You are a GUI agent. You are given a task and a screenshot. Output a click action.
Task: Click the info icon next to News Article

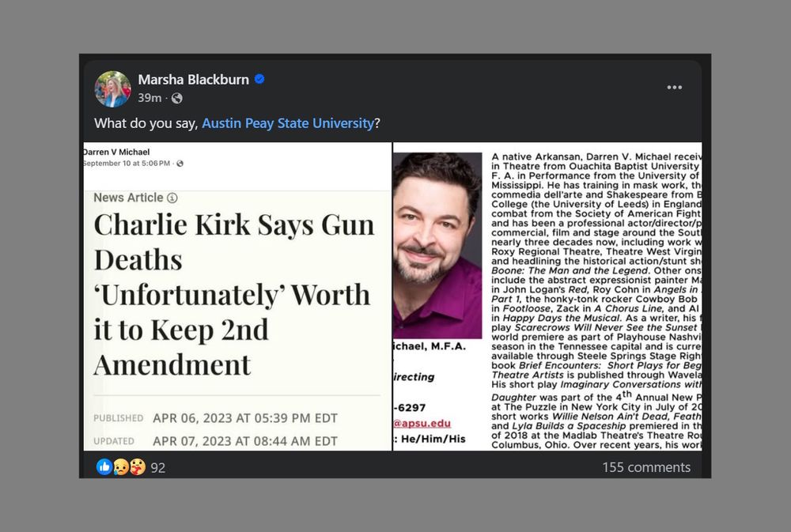[172, 198]
